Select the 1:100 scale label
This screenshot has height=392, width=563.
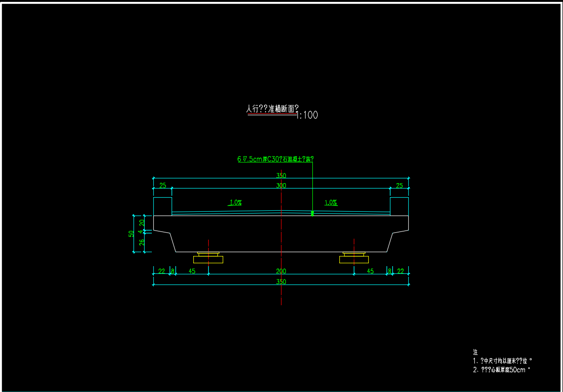pos(307,115)
